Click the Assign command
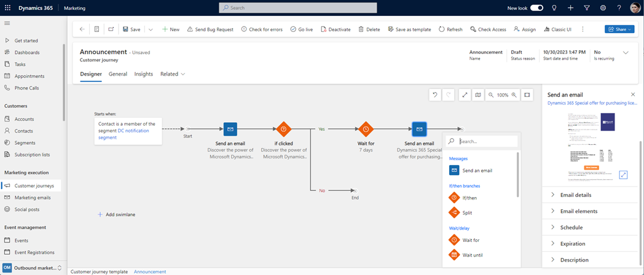Screen dimensions: 644x275 coord(525,29)
